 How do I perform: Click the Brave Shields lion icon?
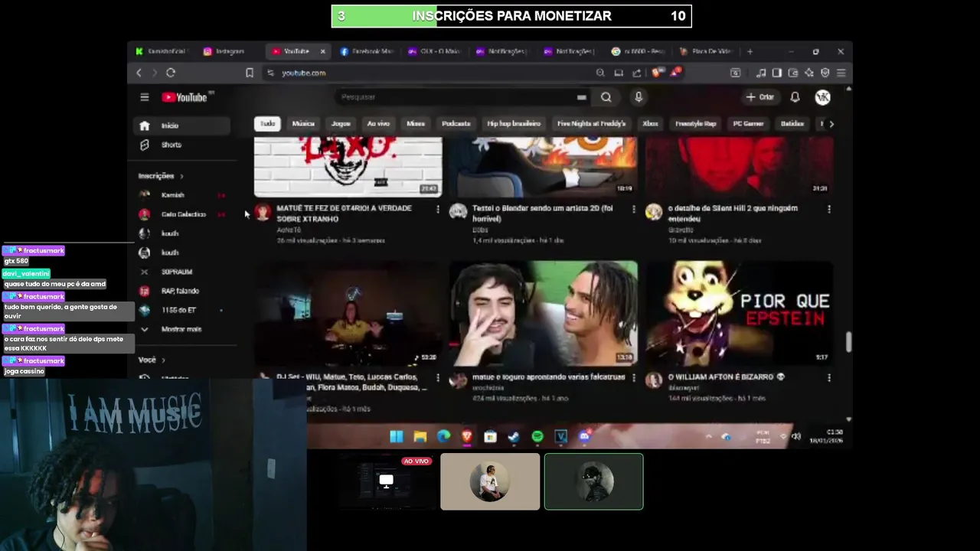tap(657, 73)
